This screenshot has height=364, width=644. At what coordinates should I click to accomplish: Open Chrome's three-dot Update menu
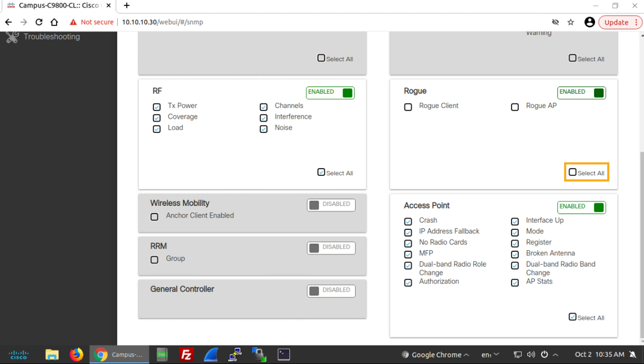(x=636, y=22)
